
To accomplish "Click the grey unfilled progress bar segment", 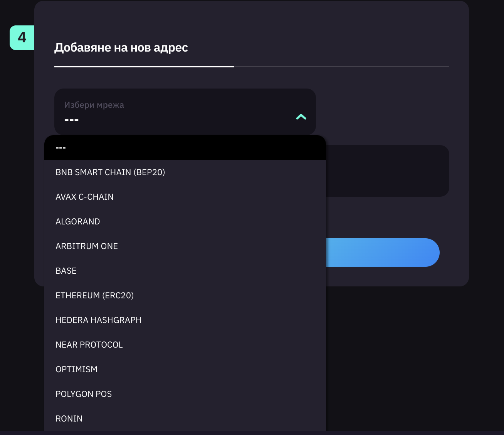I will (341, 67).
